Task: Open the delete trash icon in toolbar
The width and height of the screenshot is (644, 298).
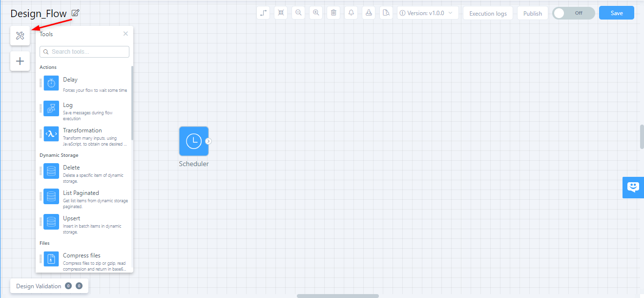Action: (x=333, y=12)
